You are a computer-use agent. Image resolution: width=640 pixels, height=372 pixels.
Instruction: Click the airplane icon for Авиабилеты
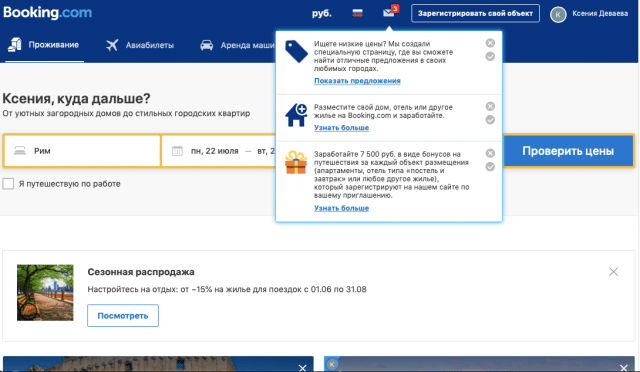point(112,45)
